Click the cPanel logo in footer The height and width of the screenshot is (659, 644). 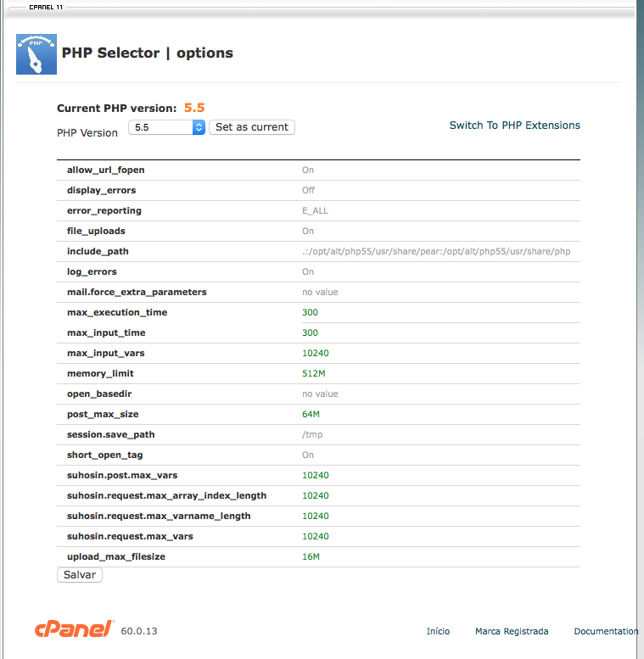[x=74, y=629]
